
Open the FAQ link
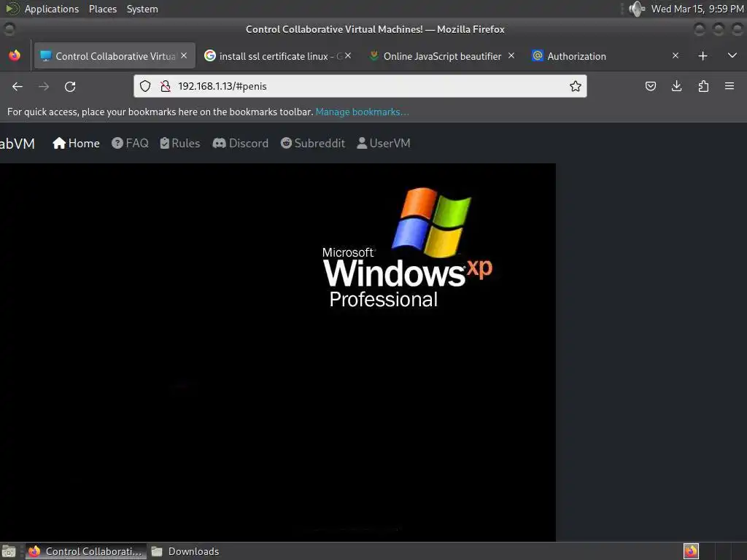(130, 144)
